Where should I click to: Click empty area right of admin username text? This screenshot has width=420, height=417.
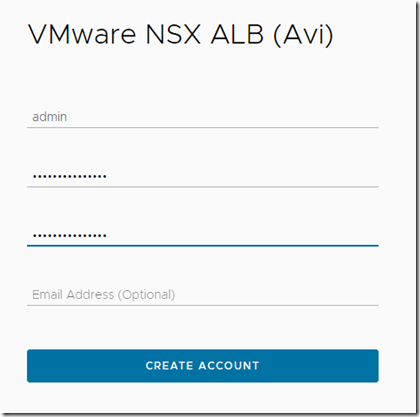pyautogui.click(x=223, y=117)
